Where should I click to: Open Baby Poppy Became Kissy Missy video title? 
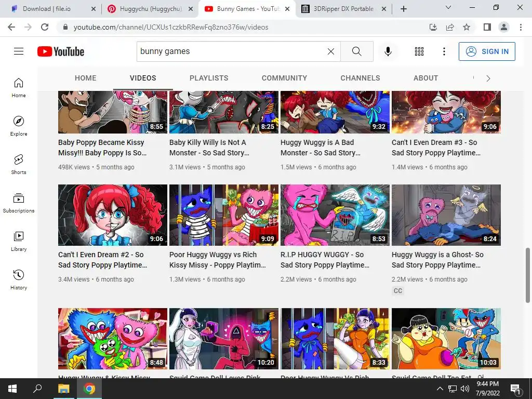click(x=102, y=148)
